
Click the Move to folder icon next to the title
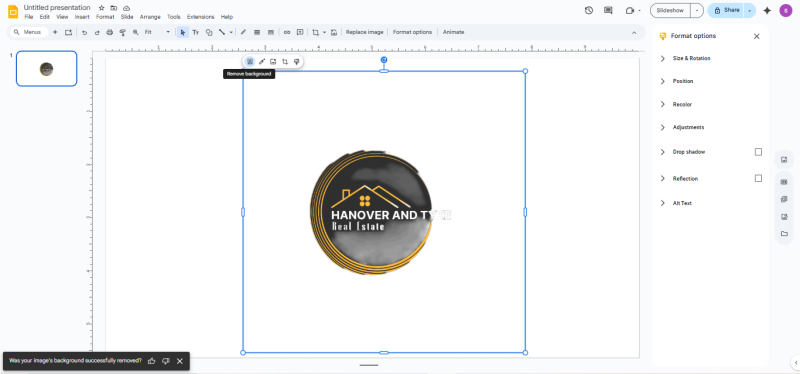tap(114, 8)
